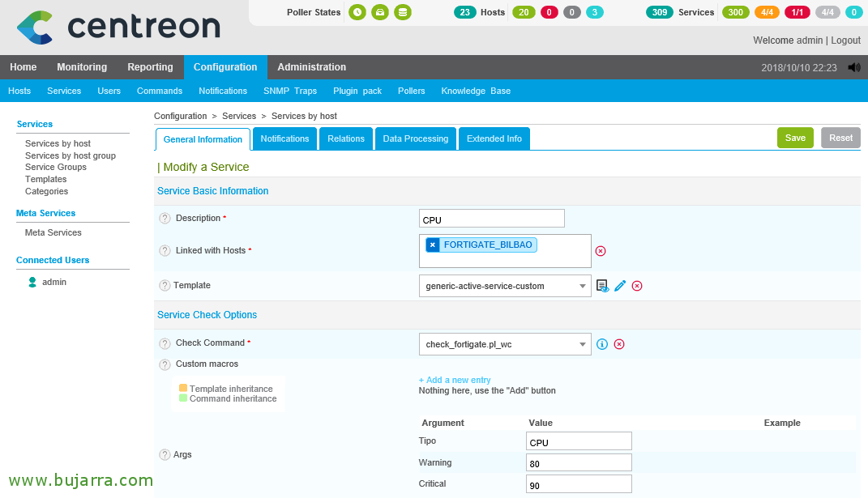
Task: Click the orange Template inheritance swatch
Action: [x=183, y=388]
